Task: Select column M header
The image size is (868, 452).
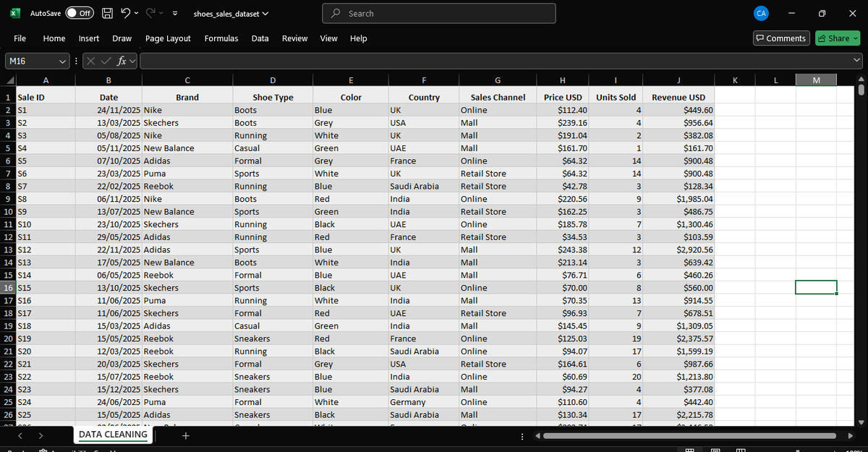Action: pyautogui.click(x=816, y=80)
